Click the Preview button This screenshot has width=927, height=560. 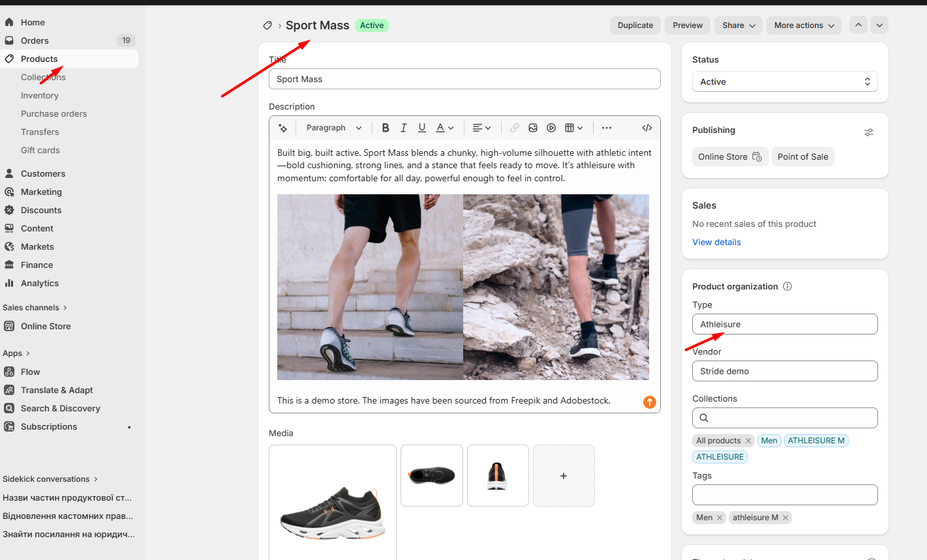click(688, 25)
